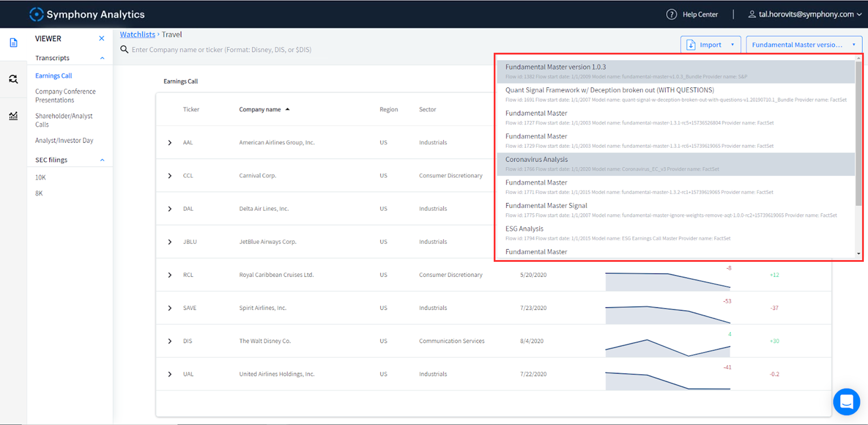Choose the Fundamental Master Signal option
Viewport: 868px width, 425px height.
click(x=676, y=210)
